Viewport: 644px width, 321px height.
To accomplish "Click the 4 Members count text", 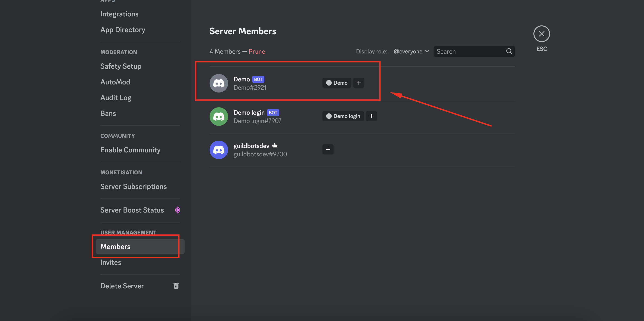I will tap(225, 52).
